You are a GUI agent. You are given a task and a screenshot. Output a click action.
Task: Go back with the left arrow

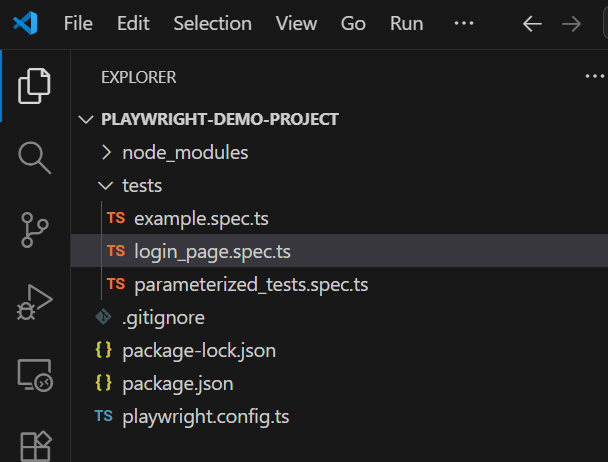(533, 24)
